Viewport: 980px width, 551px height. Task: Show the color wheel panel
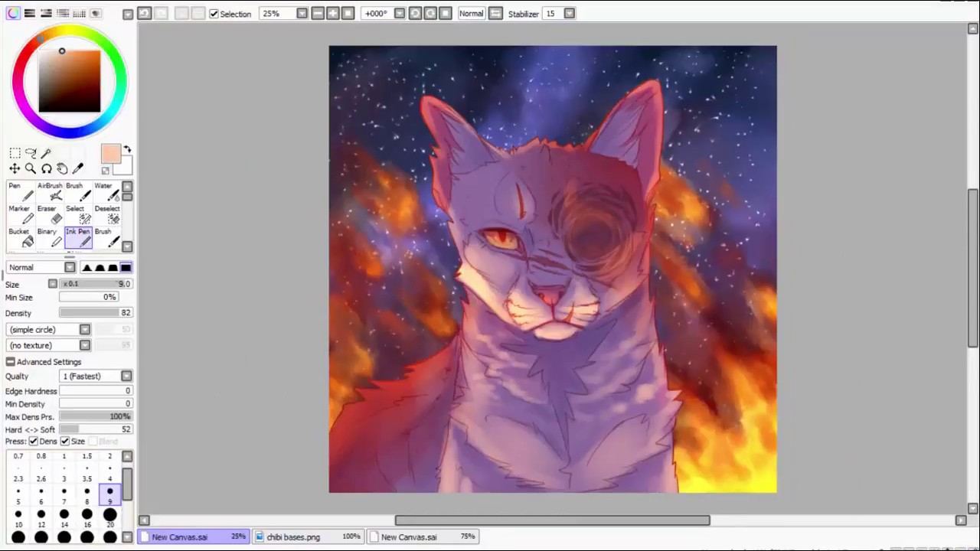(x=13, y=14)
